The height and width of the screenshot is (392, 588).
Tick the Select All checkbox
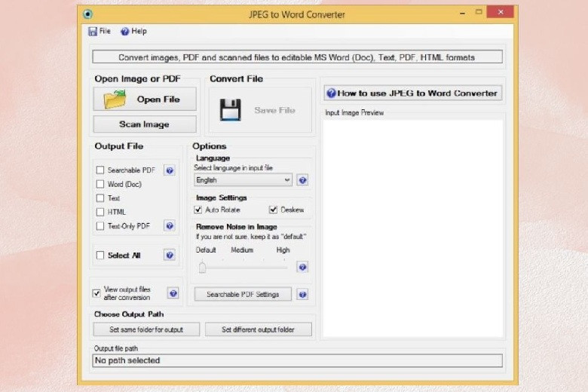(x=100, y=255)
